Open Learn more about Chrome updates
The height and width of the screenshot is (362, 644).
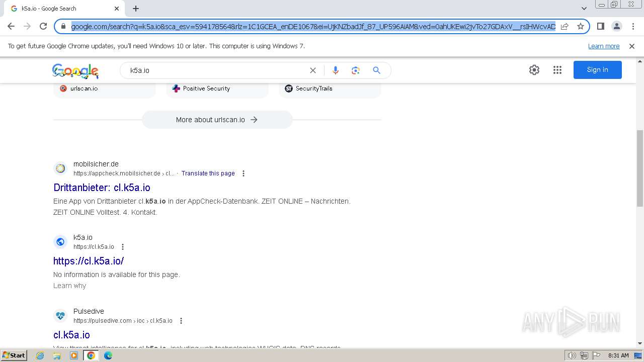604,46
